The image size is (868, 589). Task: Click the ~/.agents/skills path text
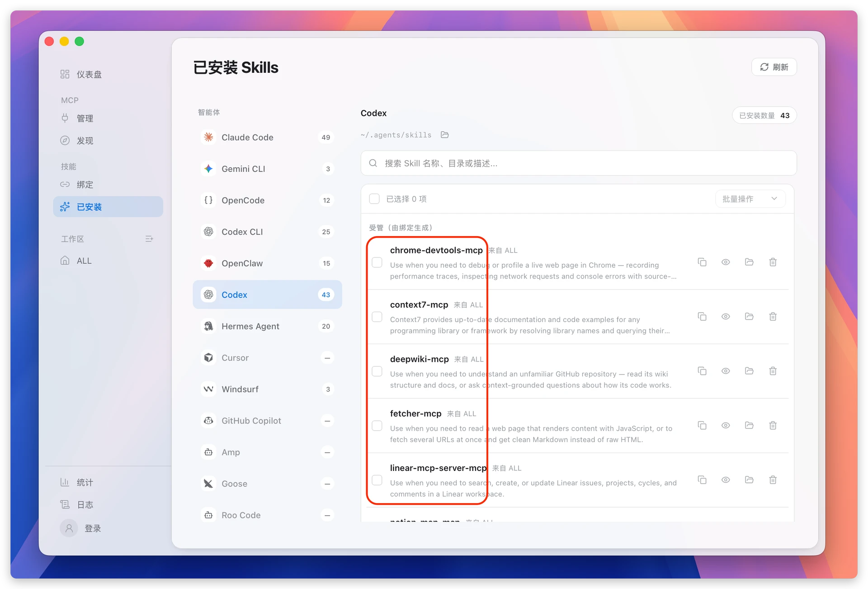(x=396, y=135)
